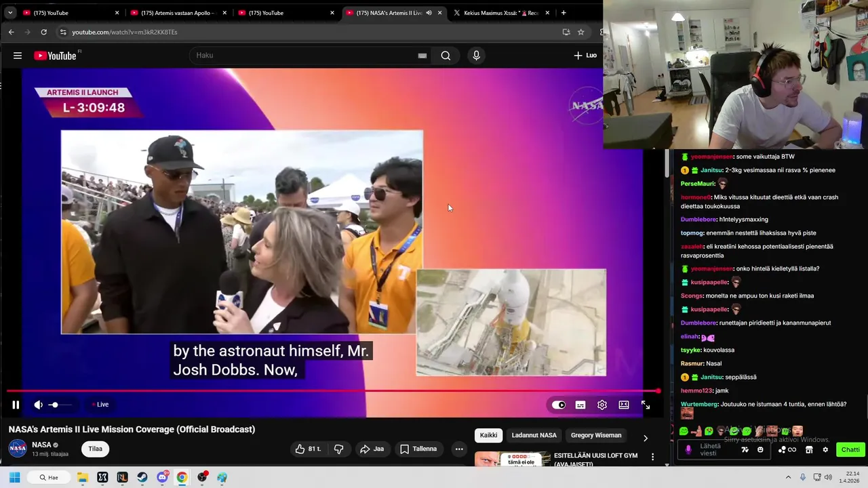This screenshot has width=868, height=488.
Task: Mute the NASA tab audio icon
Action: [429, 13]
